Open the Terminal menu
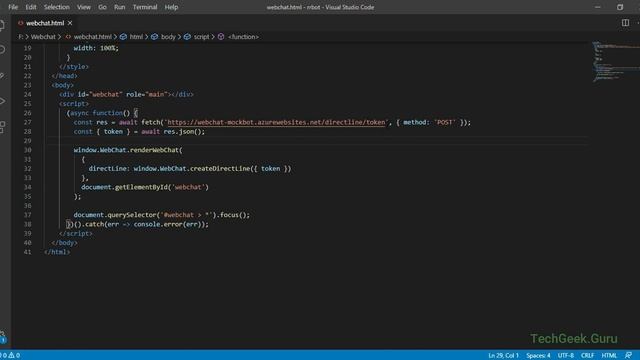The image size is (640, 360). coord(145,7)
